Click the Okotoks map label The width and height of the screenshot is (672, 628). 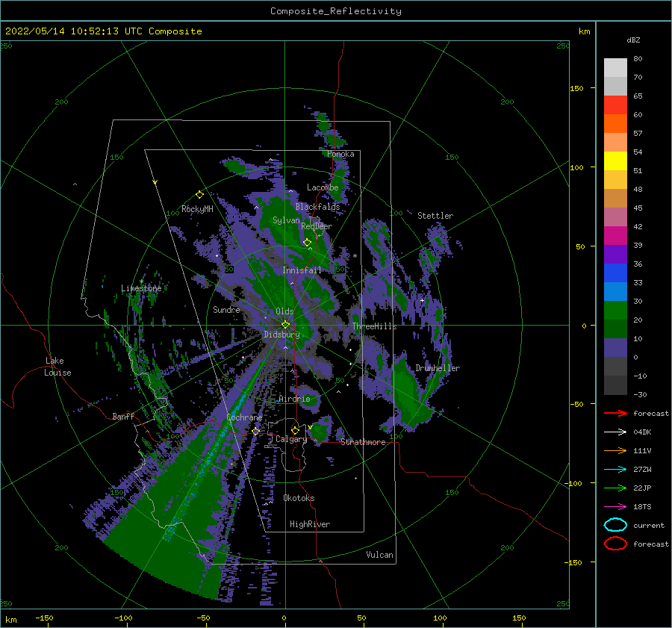click(299, 498)
